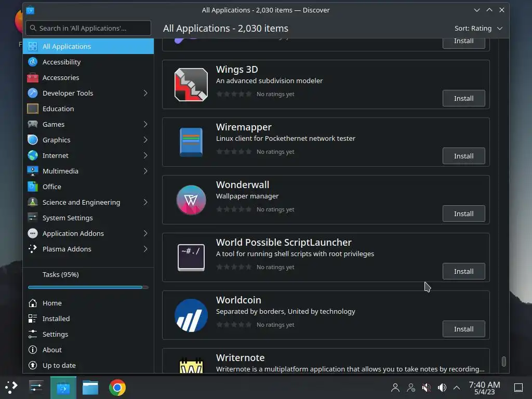The image size is (532, 399).
Task: Expand the Graphics category arrow
Action: click(x=145, y=140)
